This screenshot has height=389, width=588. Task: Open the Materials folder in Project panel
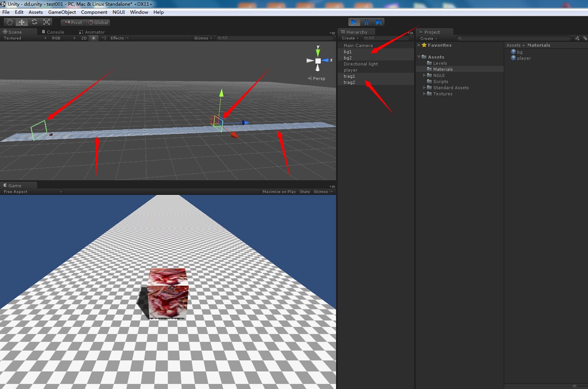pos(443,69)
